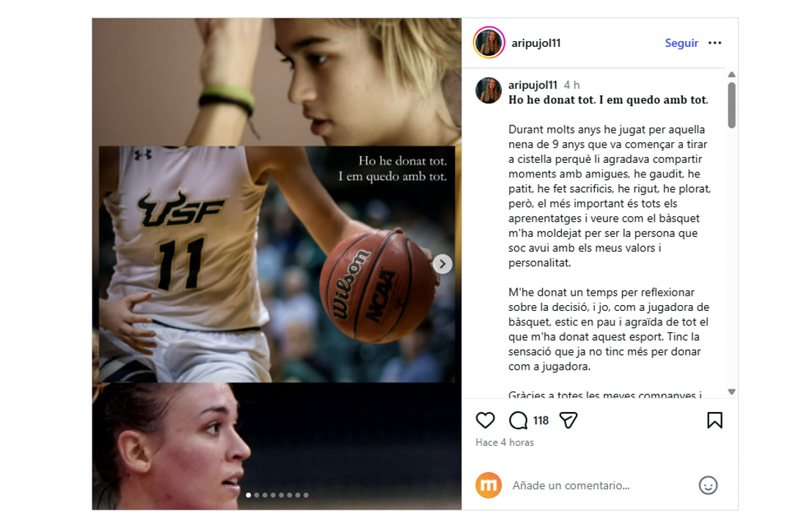This screenshot has height=528, width=812.
Task: Click the caption scrollbar thumb
Action: coord(731,105)
